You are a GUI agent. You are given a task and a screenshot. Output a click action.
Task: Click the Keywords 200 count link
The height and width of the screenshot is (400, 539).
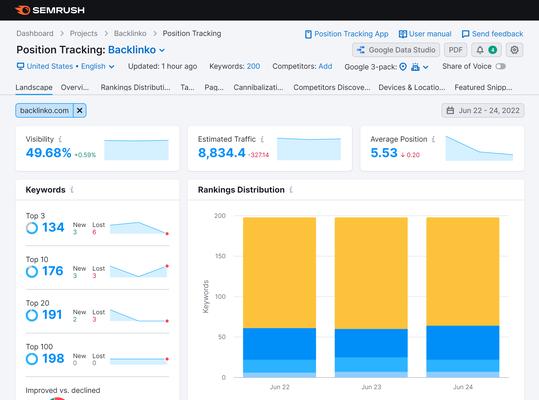coord(253,66)
